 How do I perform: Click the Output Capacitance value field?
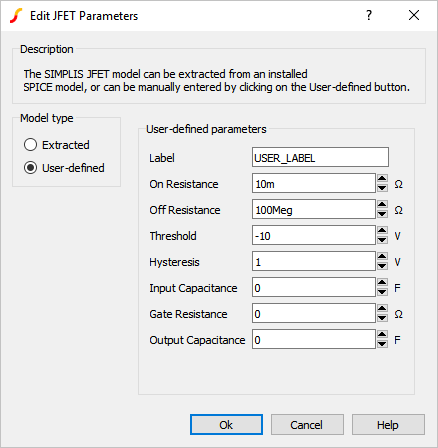coord(314,339)
